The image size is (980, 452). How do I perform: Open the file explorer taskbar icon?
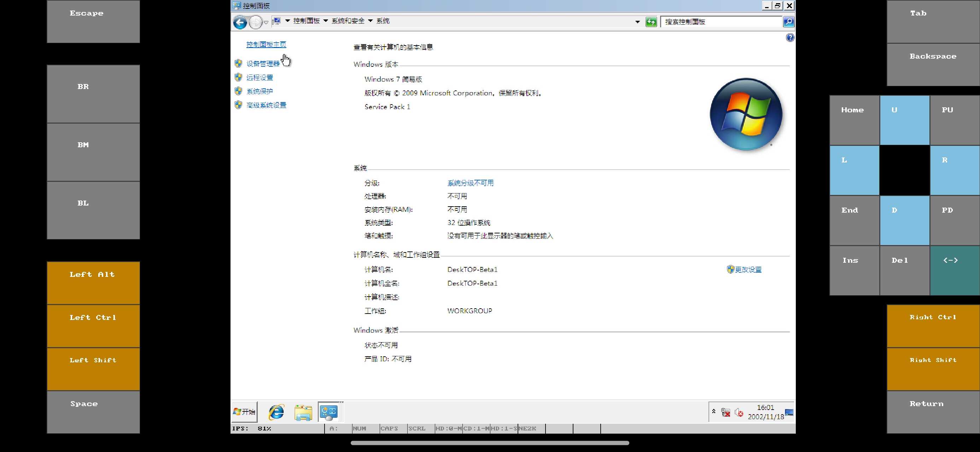click(x=303, y=412)
